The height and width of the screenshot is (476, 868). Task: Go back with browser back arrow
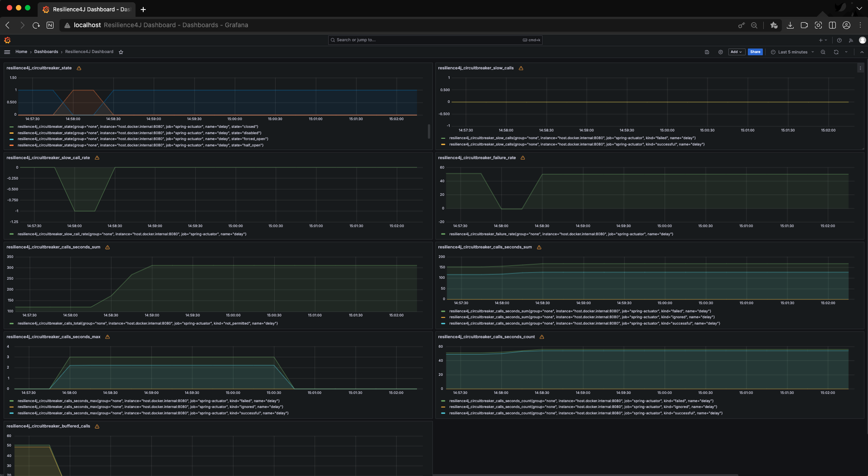coord(8,25)
